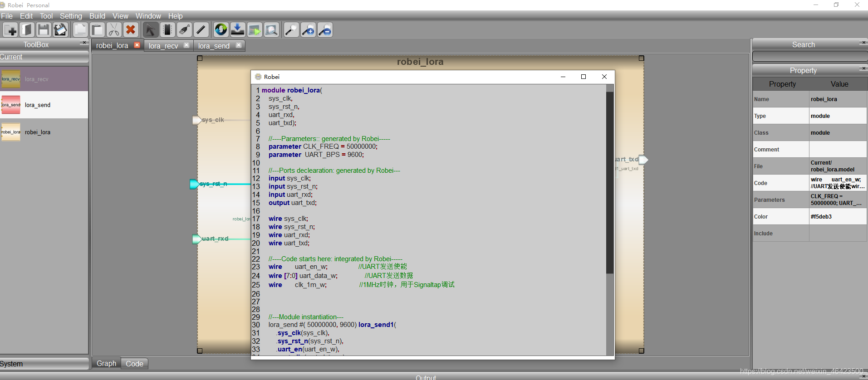Zoom in with plus magnifier
The height and width of the screenshot is (380, 868).
tap(308, 30)
